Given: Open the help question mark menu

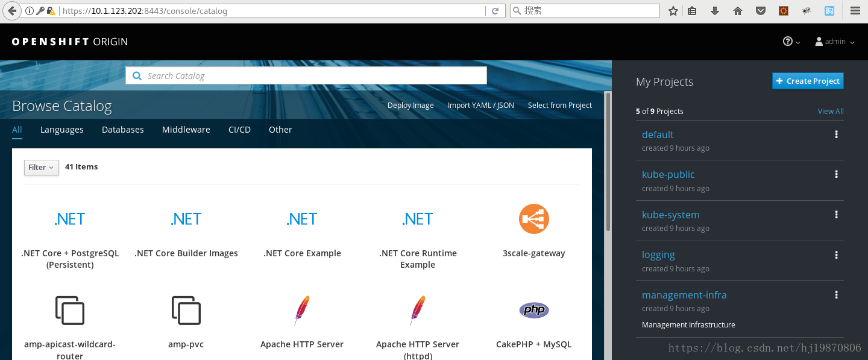Looking at the screenshot, I should pyautogui.click(x=791, y=42).
